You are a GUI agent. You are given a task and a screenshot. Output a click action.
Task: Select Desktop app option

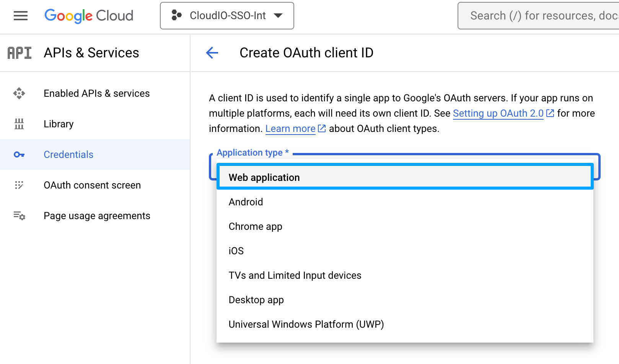[x=256, y=300]
